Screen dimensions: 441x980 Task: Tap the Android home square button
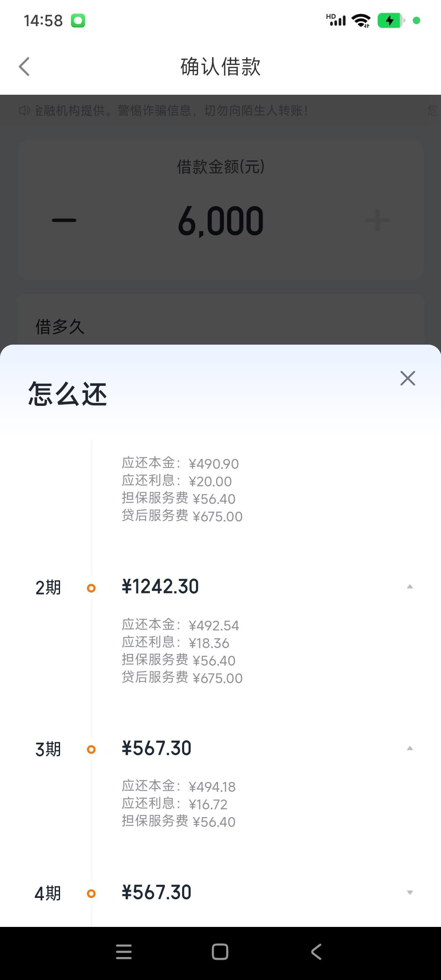[220, 952]
